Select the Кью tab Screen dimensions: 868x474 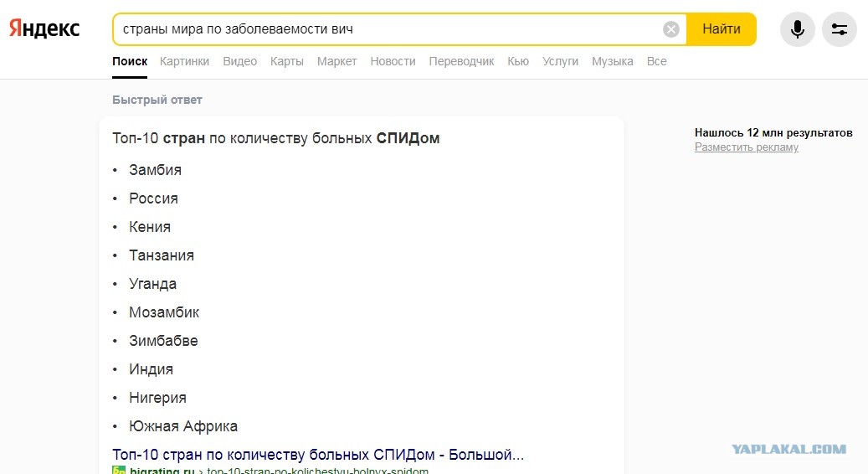tap(518, 61)
